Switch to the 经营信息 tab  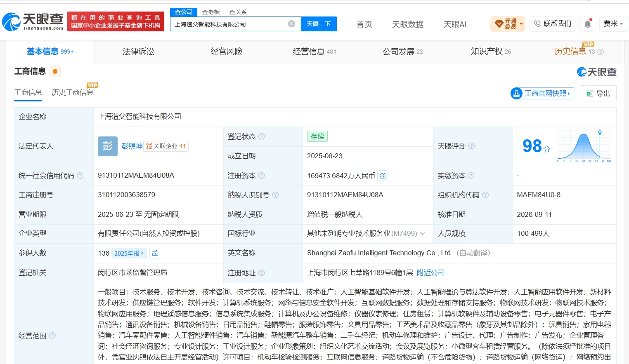[x=314, y=52]
